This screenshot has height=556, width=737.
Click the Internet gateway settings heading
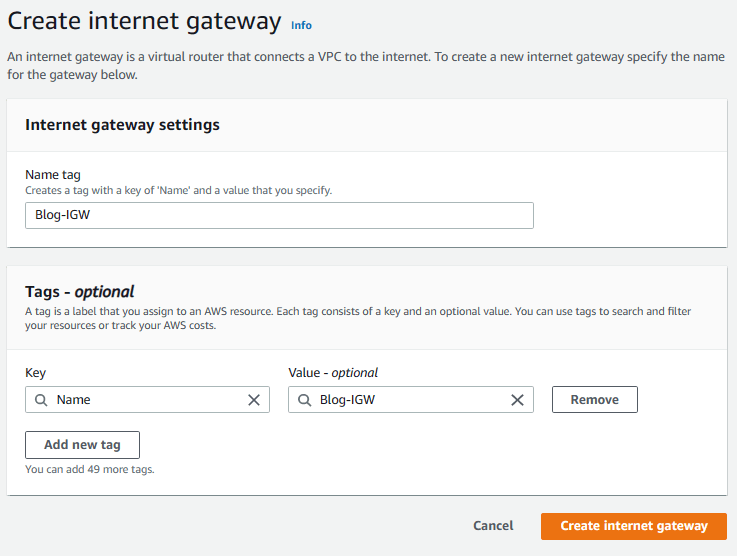pos(122,125)
